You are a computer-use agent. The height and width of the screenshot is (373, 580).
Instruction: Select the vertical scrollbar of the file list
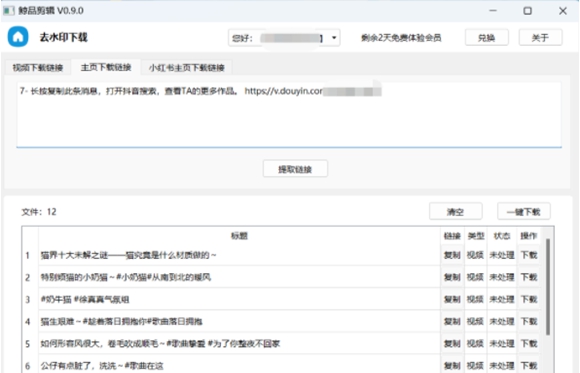[x=548, y=287]
